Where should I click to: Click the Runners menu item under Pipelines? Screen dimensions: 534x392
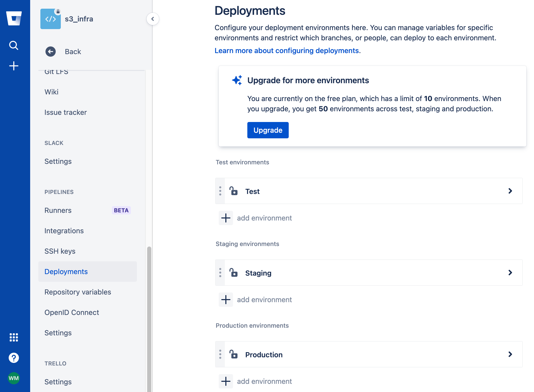[x=58, y=210]
